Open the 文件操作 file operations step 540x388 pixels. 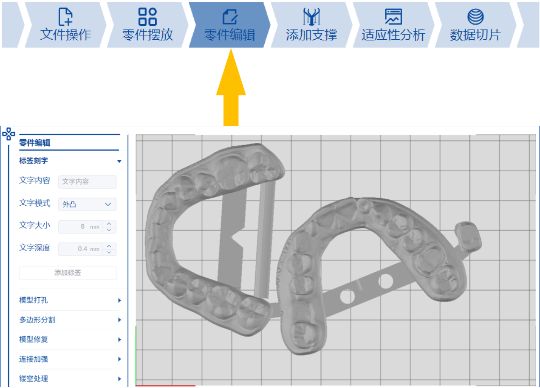pos(65,25)
